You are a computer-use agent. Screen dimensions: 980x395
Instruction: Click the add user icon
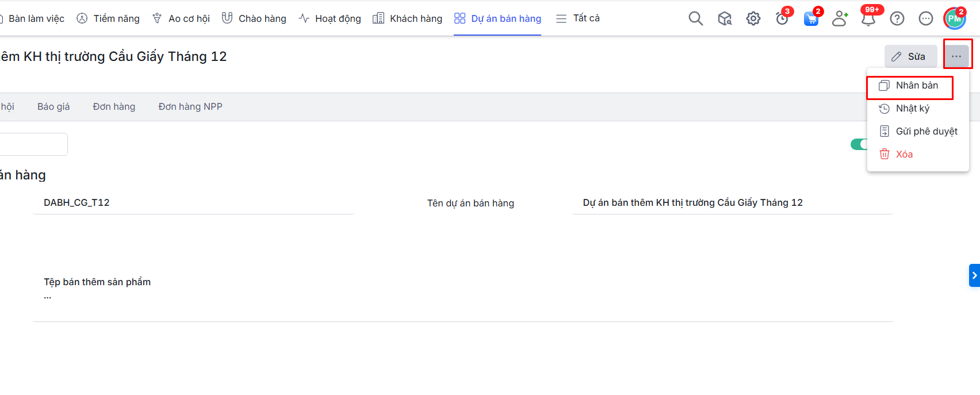click(x=840, y=18)
